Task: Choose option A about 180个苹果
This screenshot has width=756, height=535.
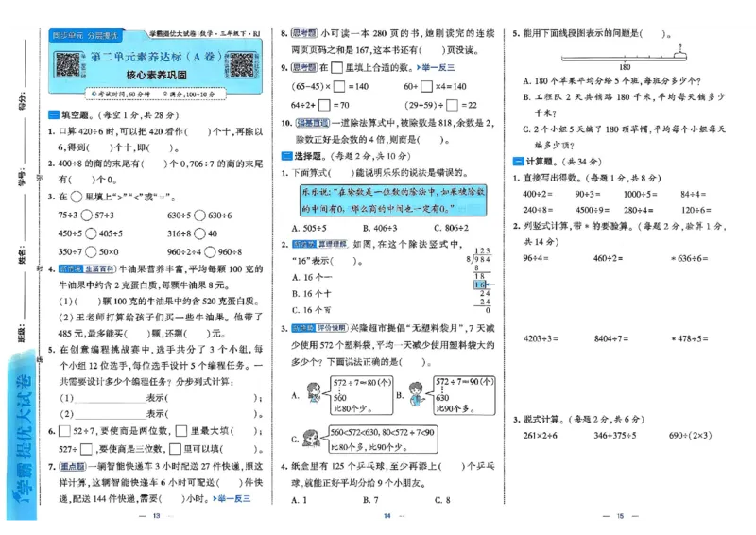Action: pyautogui.click(x=612, y=81)
